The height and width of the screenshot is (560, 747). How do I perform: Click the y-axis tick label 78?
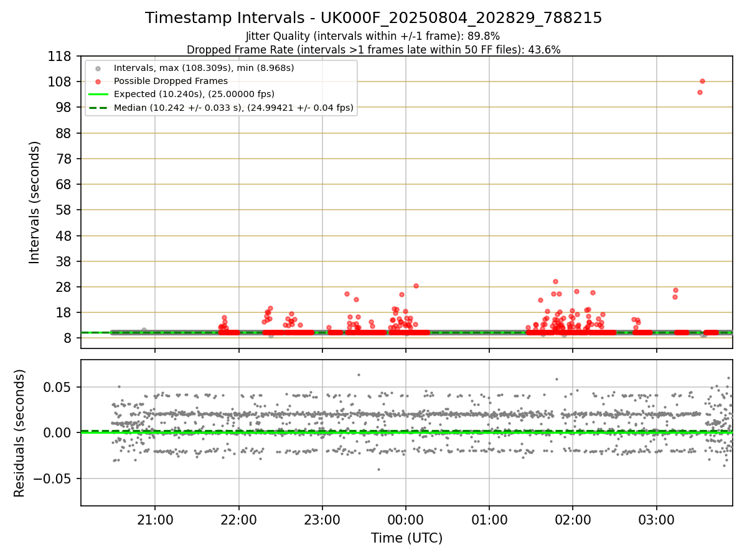pos(64,159)
